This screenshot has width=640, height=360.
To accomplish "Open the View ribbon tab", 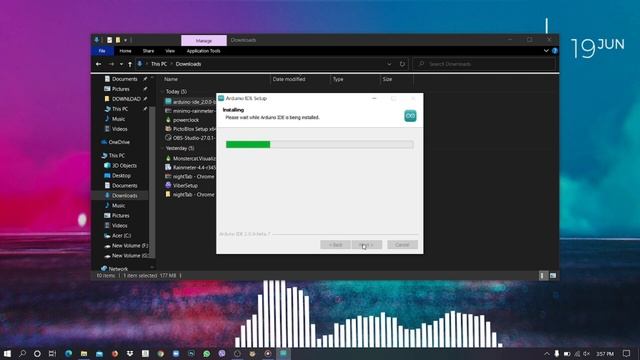I will 170,51.
